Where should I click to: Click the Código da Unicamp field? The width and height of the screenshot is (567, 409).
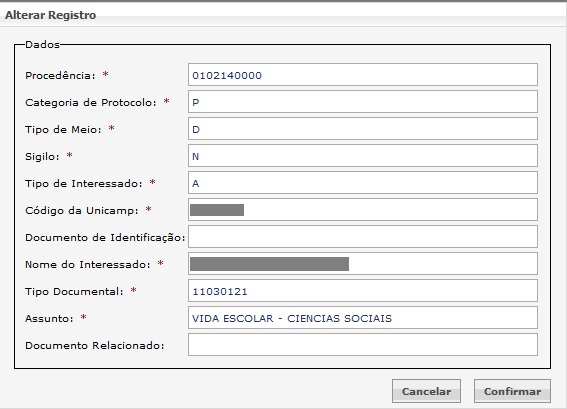(363, 209)
